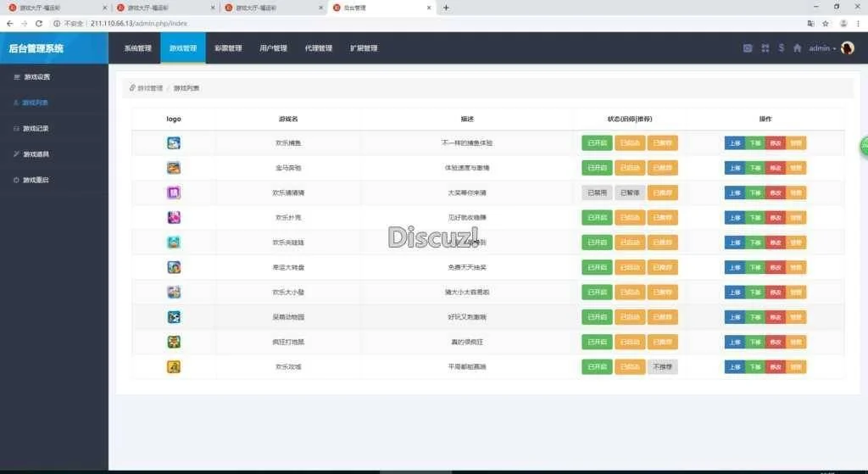The height and width of the screenshot is (474, 868).
Task: Toggle 不推荐 status for 欢乐攻城
Action: (663, 367)
